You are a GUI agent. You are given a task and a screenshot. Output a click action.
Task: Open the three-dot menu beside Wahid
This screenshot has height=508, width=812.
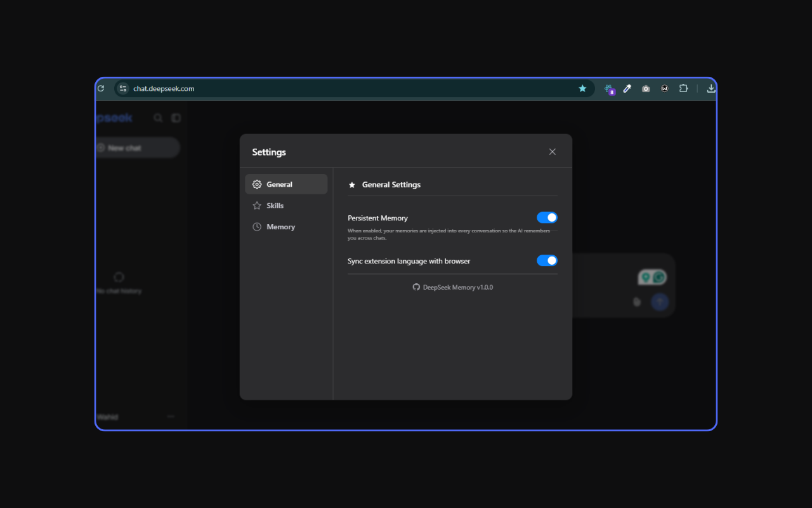171,417
